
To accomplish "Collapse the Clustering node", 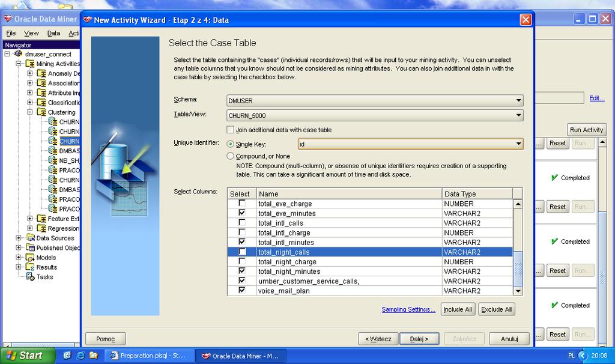I will pos(30,112).
